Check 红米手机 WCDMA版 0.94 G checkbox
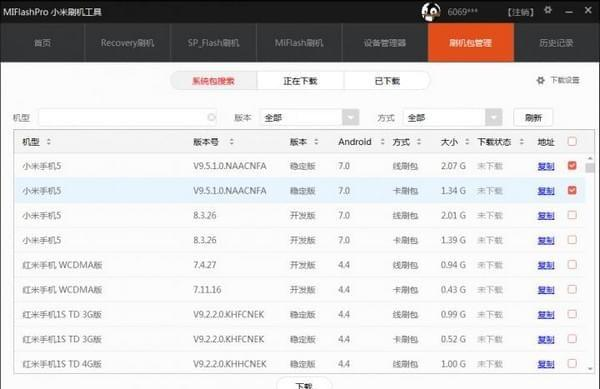The image size is (600, 389). (x=572, y=264)
